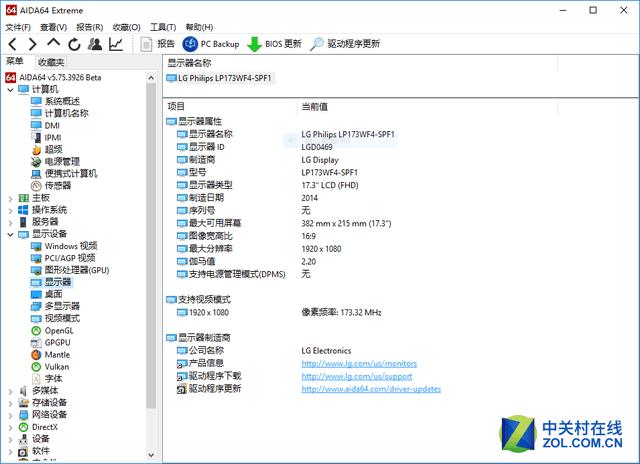Select the 软件 tree item

click(34, 451)
